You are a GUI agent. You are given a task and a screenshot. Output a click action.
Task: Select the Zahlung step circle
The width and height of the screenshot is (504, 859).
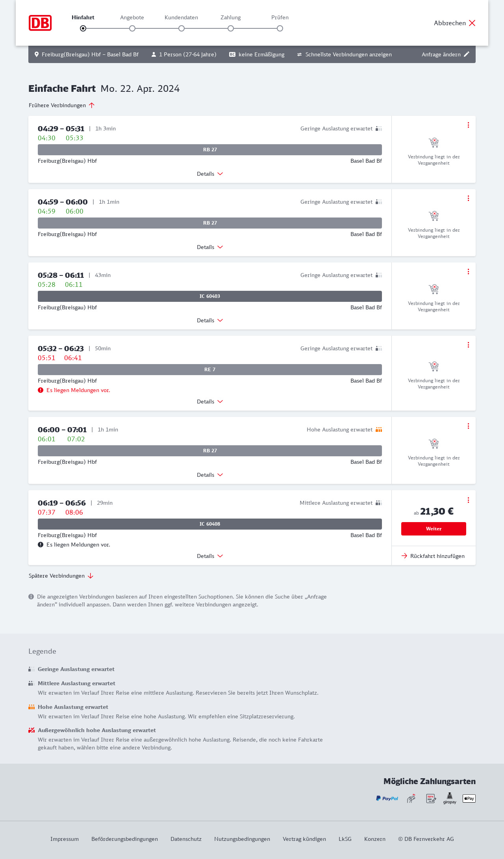click(x=231, y=28)
